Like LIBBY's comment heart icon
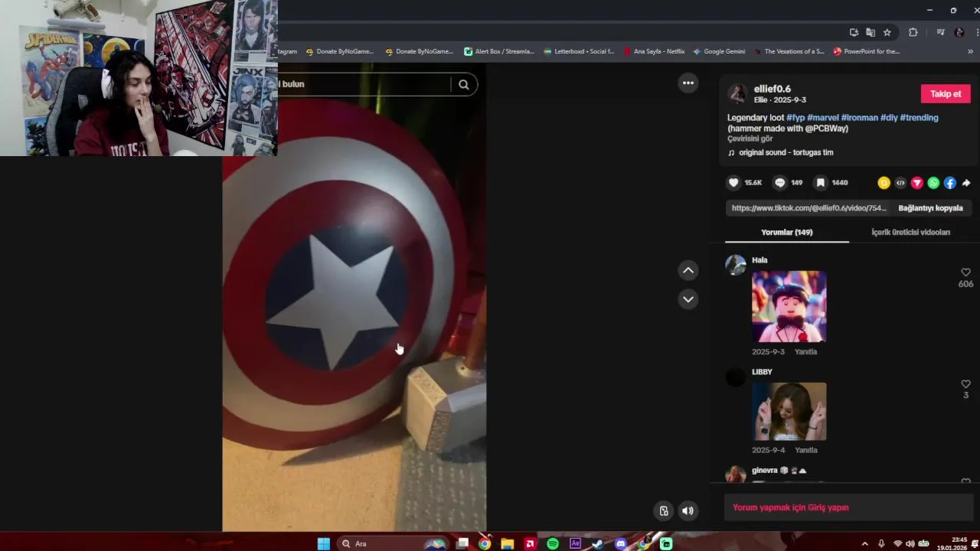The image size is (980, 551). (965, 384)
